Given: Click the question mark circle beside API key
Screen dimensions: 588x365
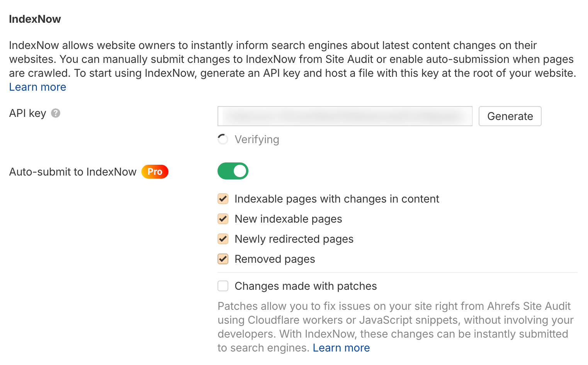Looking at the screenshot, I should coord(55,113).
